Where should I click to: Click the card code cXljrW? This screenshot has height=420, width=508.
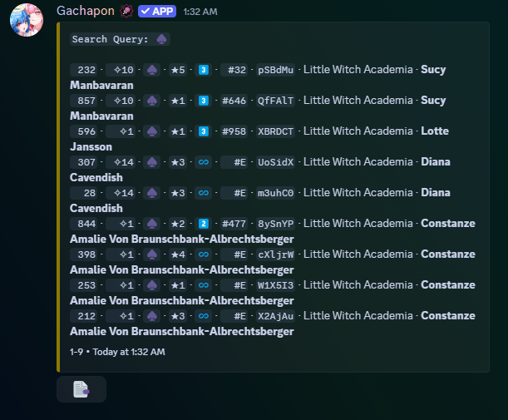[x=275, y=254]
